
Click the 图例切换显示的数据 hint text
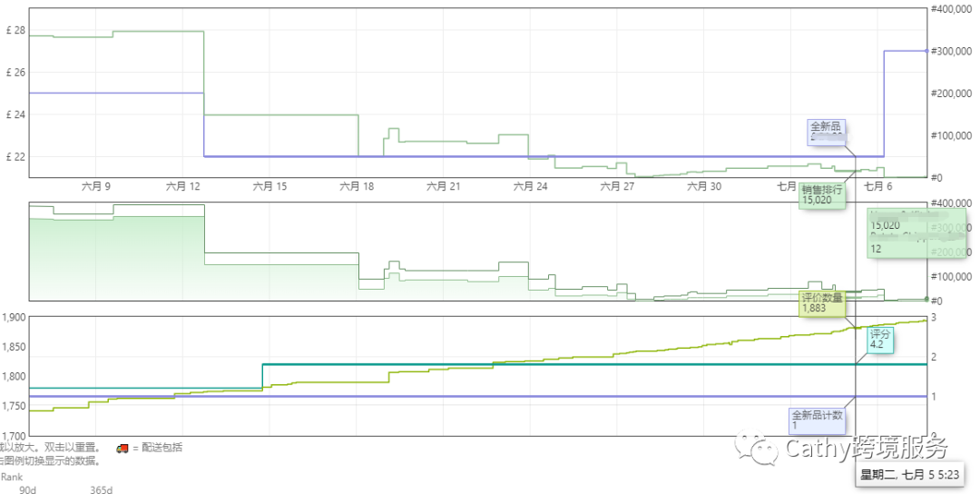tap(51, 461)
